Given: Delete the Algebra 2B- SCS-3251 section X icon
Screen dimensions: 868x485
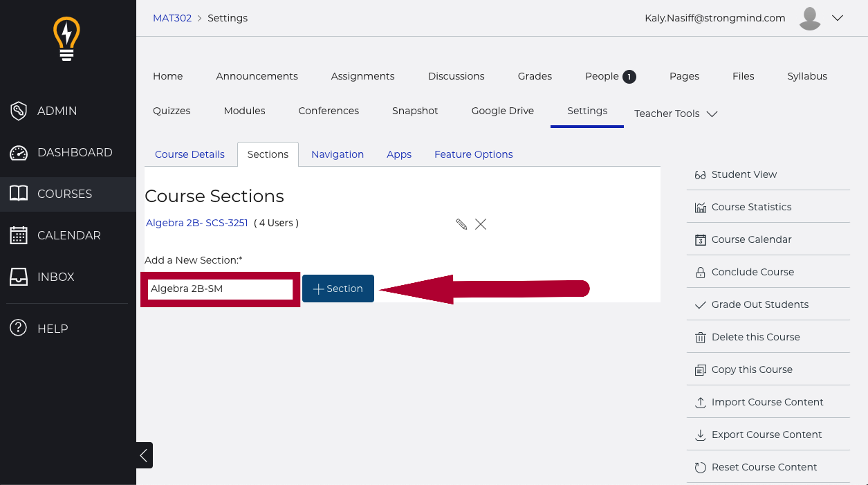Looking at the screenshot, I should coord(481,224).
